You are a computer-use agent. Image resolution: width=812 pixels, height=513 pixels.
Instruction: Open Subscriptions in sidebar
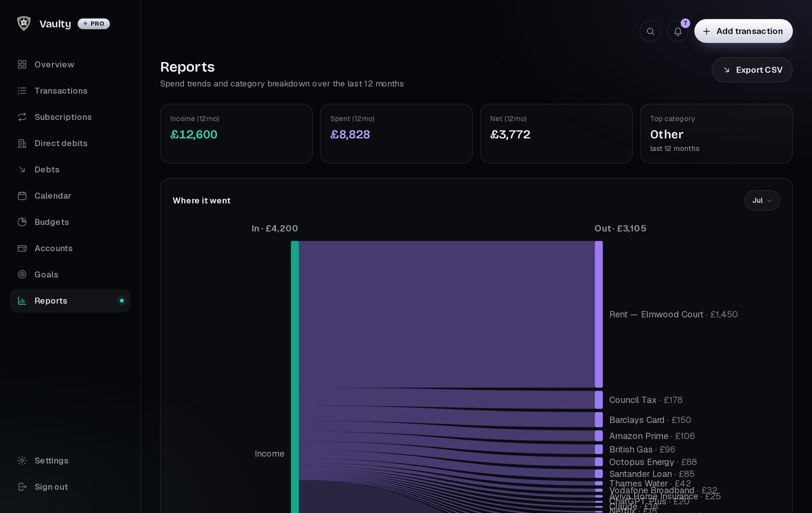63,117
